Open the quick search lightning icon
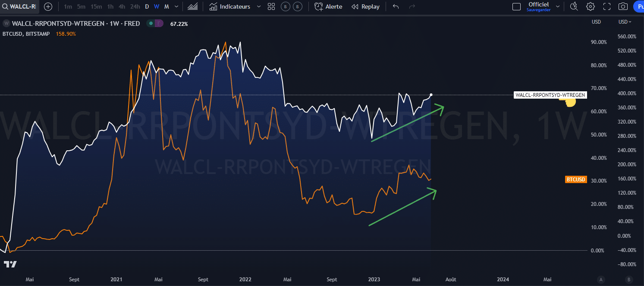 [574, 6]
